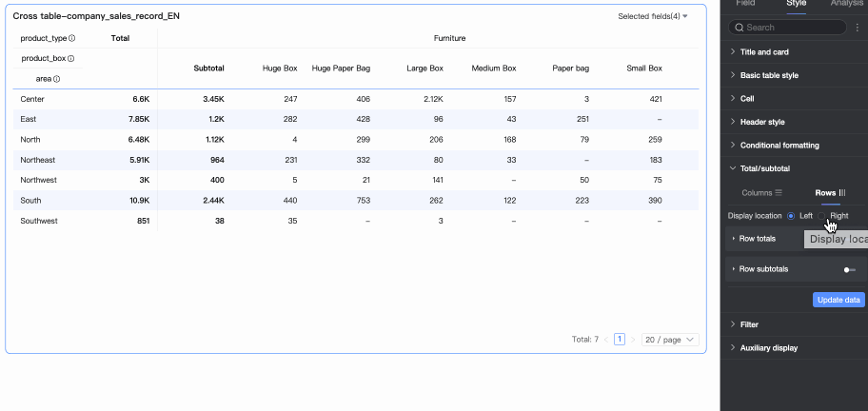Image resolution: width=868 pixels, height=411 pixels.
Task: Click the Total column header
Action: point(120,38)
